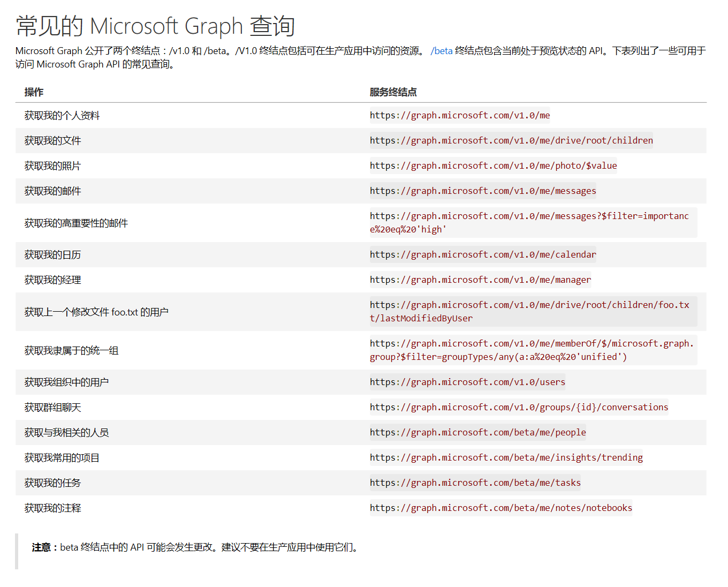Select the insights/trending endpoint URL
Viewport: 728px width, 587px height.
pos(506,457)
